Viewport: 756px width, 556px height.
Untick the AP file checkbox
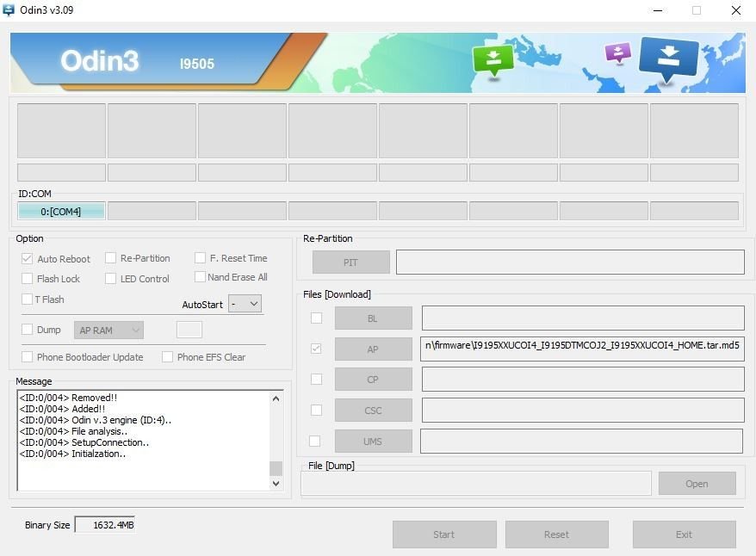click(316, 349)
